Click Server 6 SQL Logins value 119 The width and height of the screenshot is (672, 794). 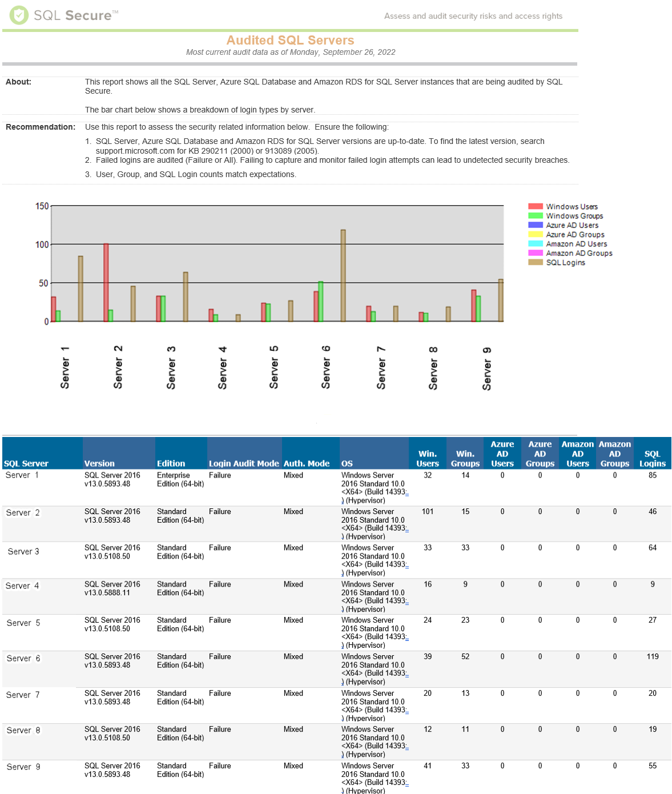tap(653, 657)
